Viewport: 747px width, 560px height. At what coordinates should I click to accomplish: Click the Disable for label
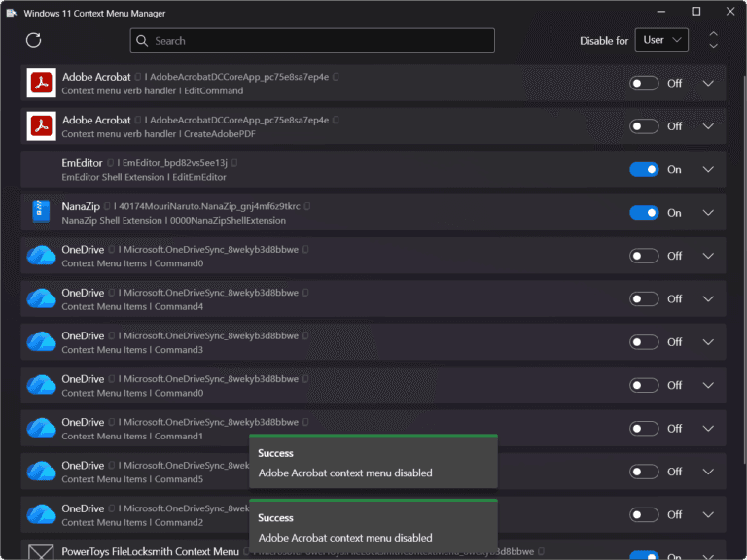click(604, 41)
